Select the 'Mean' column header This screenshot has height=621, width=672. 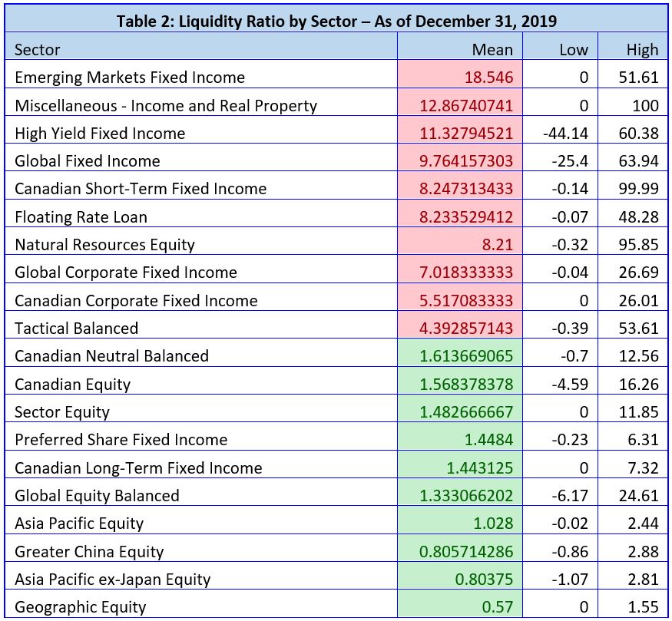click(492, 50)
